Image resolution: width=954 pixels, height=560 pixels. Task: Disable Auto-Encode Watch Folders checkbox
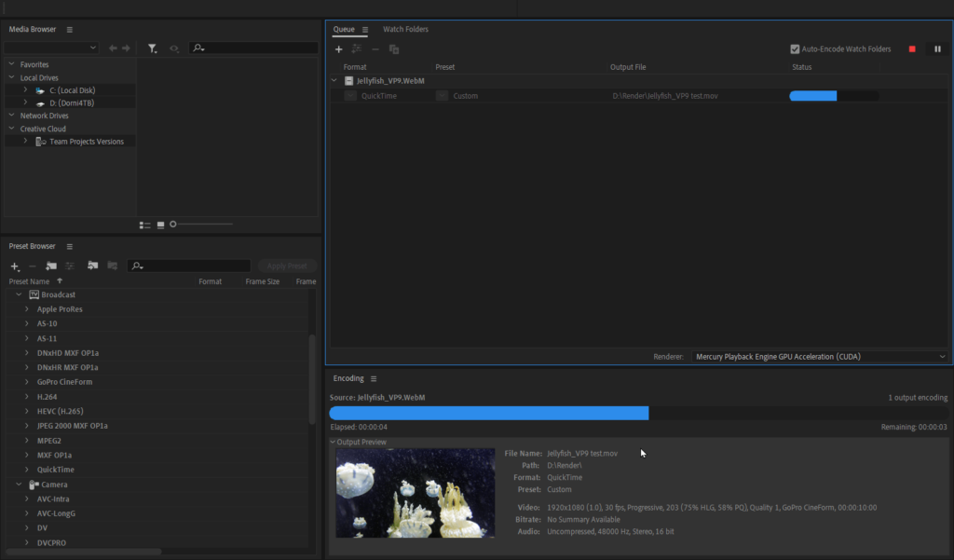pyautogui.click(x=795, y=49)
